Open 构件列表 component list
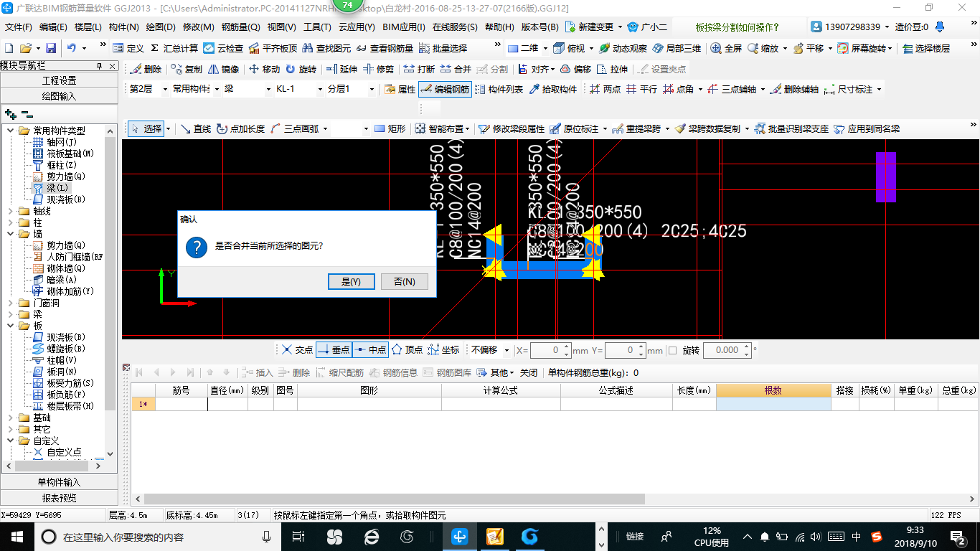Image resolution: width=980 pixels, height=551 pixels. 499,90
